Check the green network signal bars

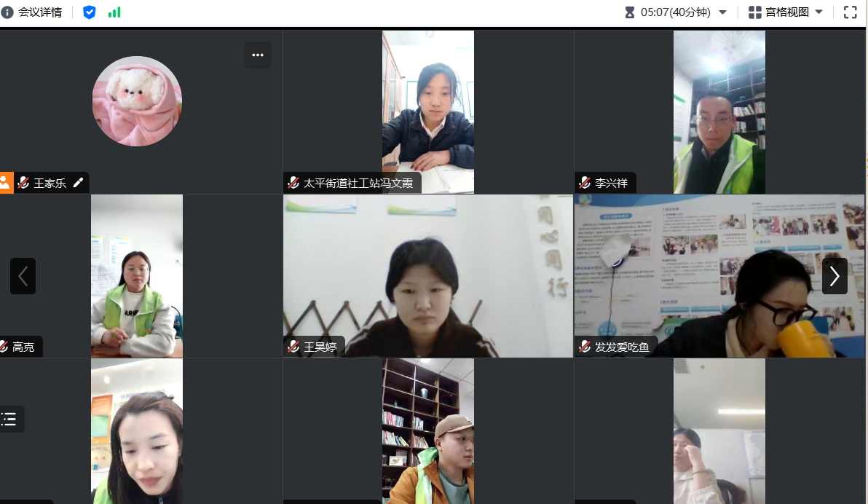pyautogui.click(x=114, y=12)
